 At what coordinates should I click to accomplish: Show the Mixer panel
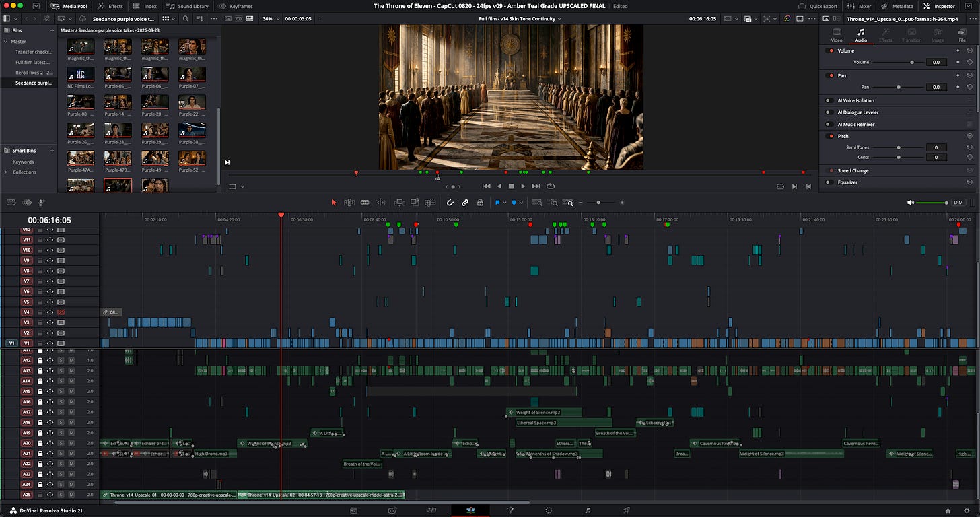(x=860, y=6)
